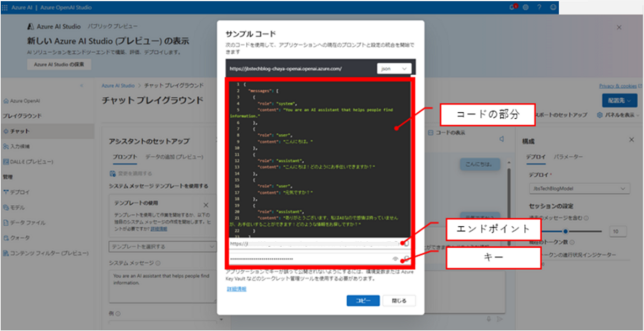The height and width of the screenshot is (331, 644).
Task: Open the 配置先 deploy dropdown button
Action: [619, 100]
